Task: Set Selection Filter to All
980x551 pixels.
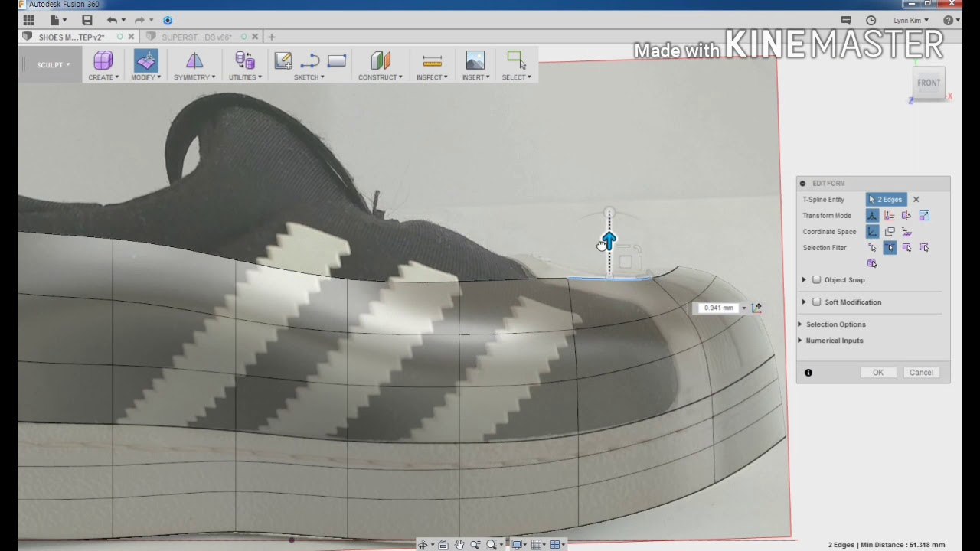Action: click(924, 248)
